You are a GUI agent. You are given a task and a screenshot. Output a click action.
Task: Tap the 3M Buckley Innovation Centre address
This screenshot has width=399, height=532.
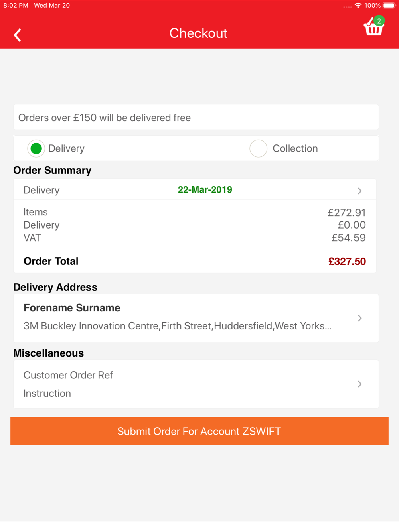178,326
